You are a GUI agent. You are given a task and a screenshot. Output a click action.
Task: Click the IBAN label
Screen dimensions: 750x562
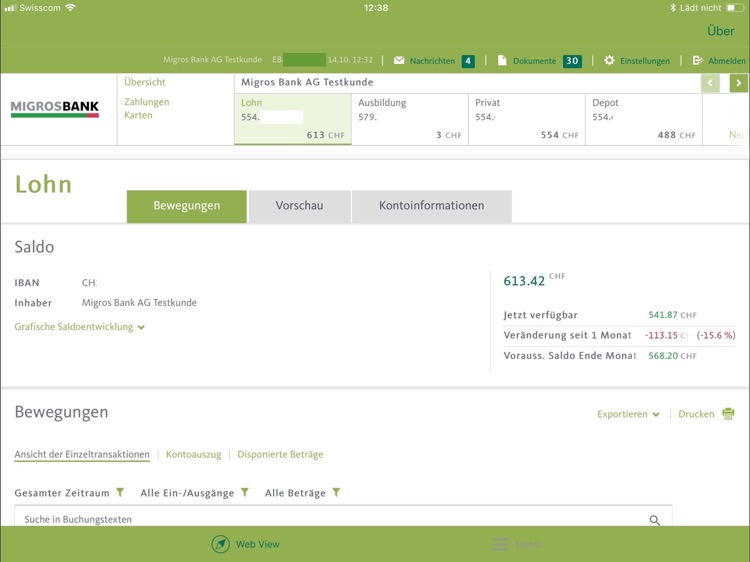(x=27, y=283)
